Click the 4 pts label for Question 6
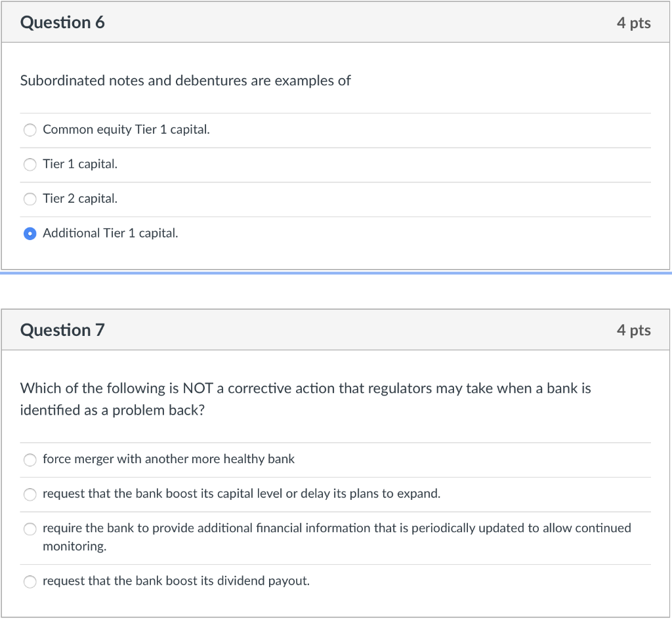Image resolution: width=672 pixels, height=620 pixels. click(634, 22)
